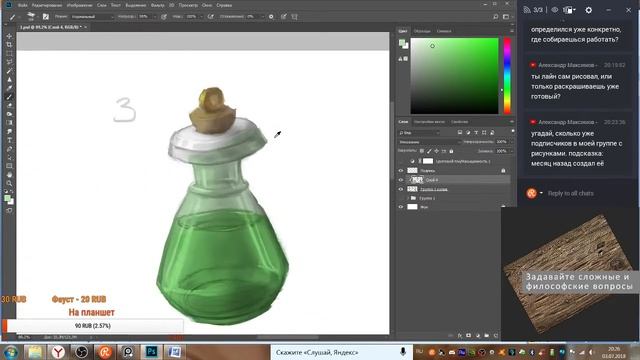Open the Файл menu

point(22,5)
